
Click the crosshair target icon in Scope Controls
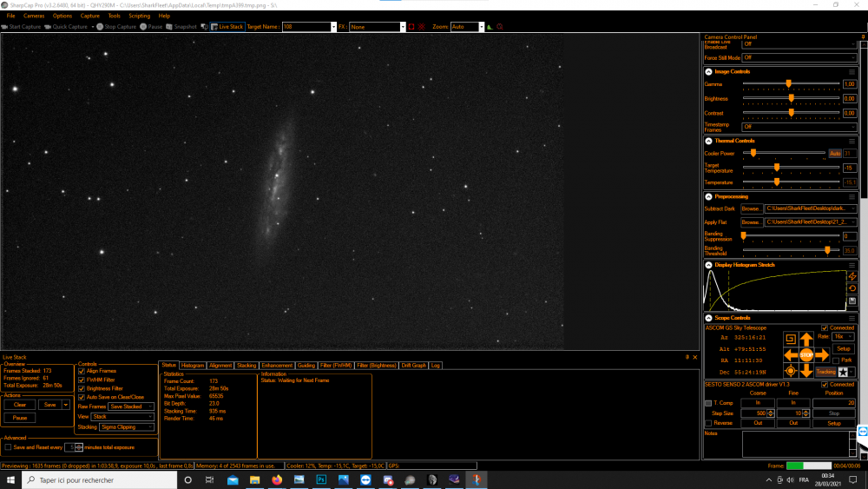(x=791, y=371)
